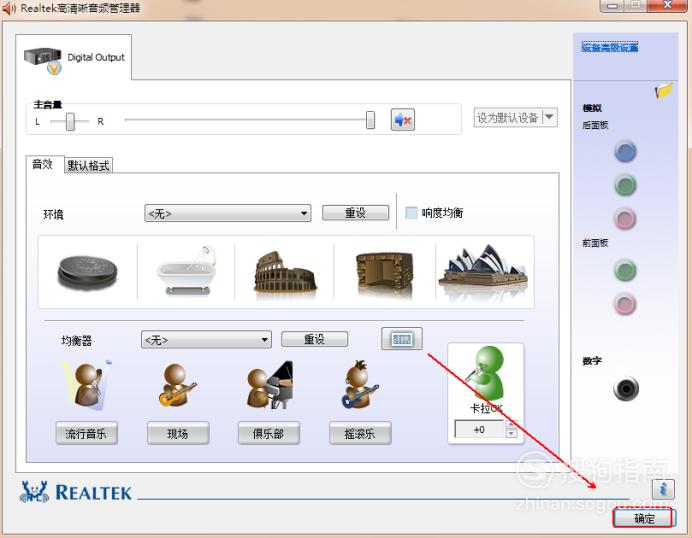Select the Digital Output device tab
Image resolution: width=692 pixels, height=538 pixels.
click(74, 57)
